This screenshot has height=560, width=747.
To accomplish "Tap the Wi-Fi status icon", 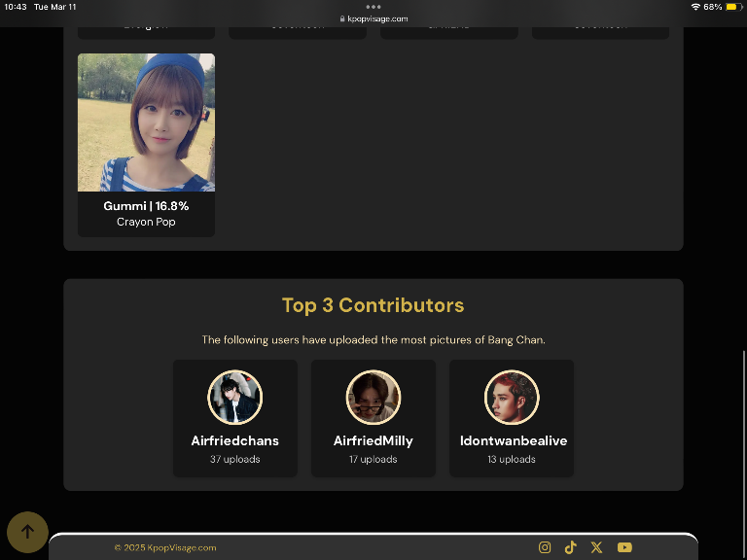I will point(695,7).
